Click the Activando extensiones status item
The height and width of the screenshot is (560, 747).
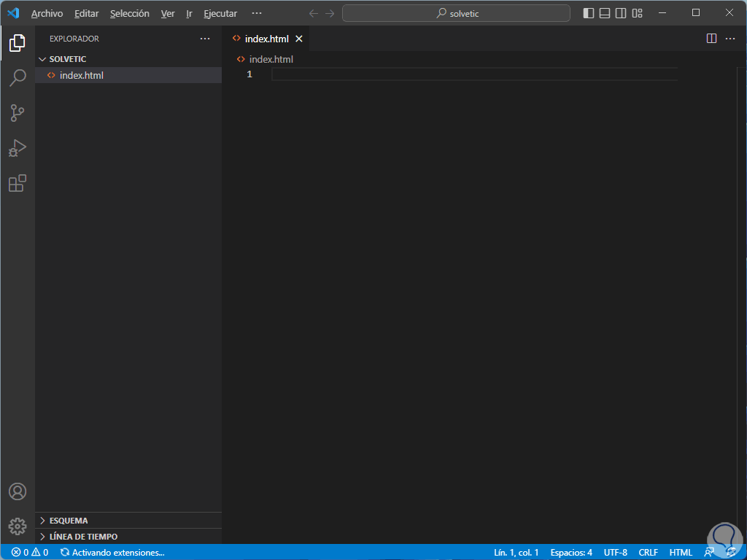(112, 553)
